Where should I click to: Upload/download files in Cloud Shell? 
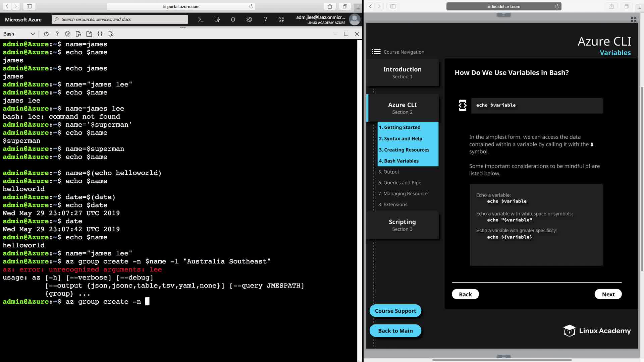click(x=78, y=34)
